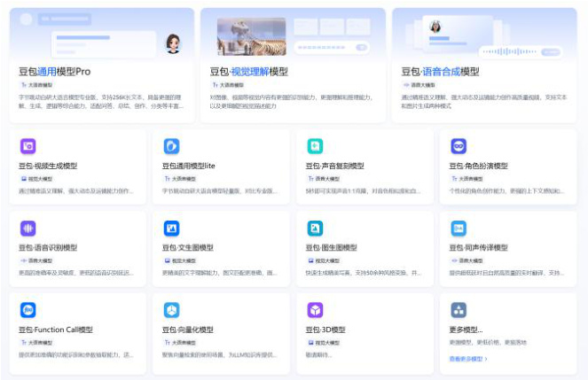Viewport: 588px width, 380px height.
Task: Click 大语言模型 tag under 豆包·视觉理解模型
Action: point(229,85)
